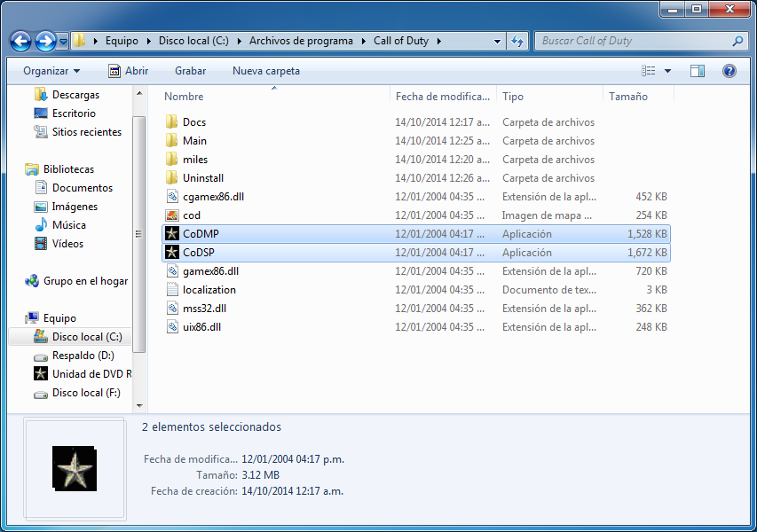757x532 pixels.
Task: Select Grupo en el hogar
Action: 85,281
